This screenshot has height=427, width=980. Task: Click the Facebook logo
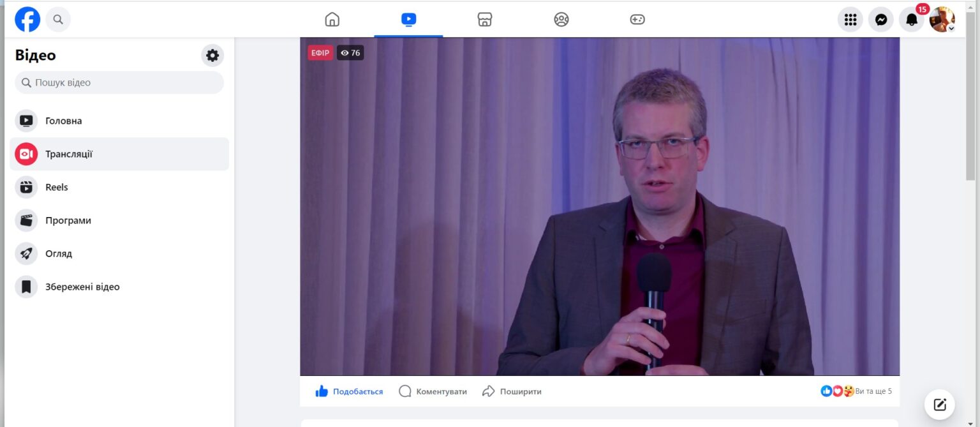(x=27, y=19)
